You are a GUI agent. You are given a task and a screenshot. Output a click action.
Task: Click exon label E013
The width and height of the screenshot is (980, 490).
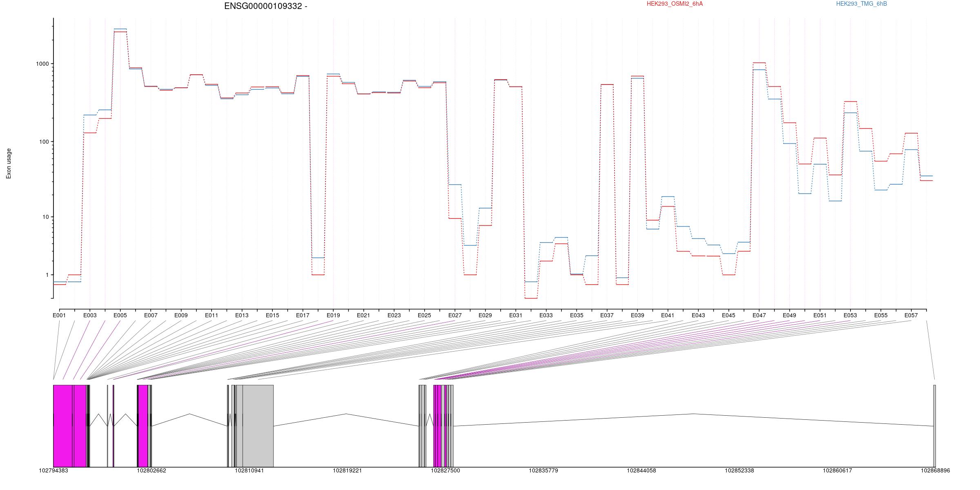pyautogui.click(x=242, y=315)
